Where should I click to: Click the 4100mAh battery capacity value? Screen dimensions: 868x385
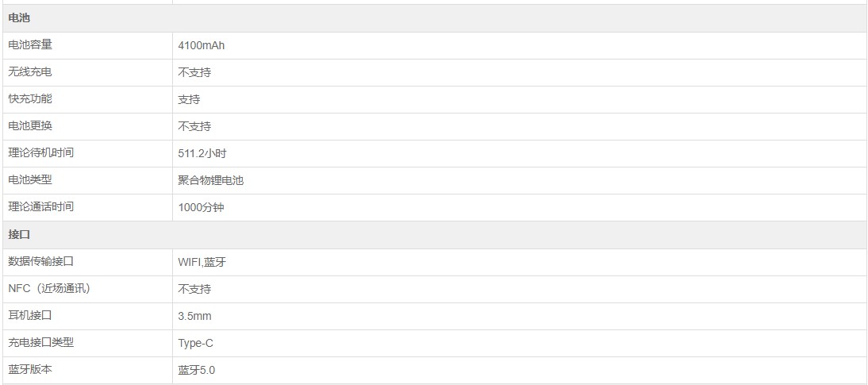click(x=202, y=45)
